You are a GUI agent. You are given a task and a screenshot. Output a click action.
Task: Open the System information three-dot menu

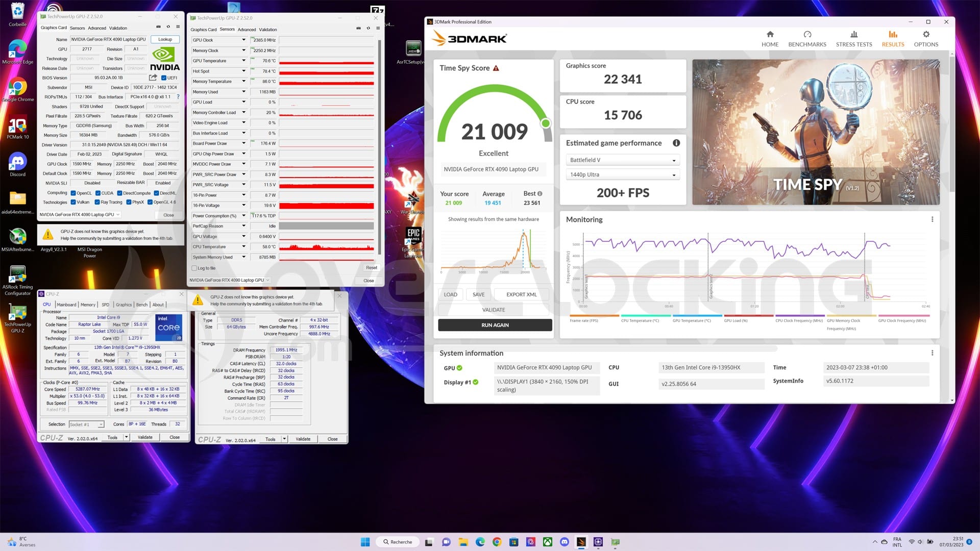[x=932, y=353]
